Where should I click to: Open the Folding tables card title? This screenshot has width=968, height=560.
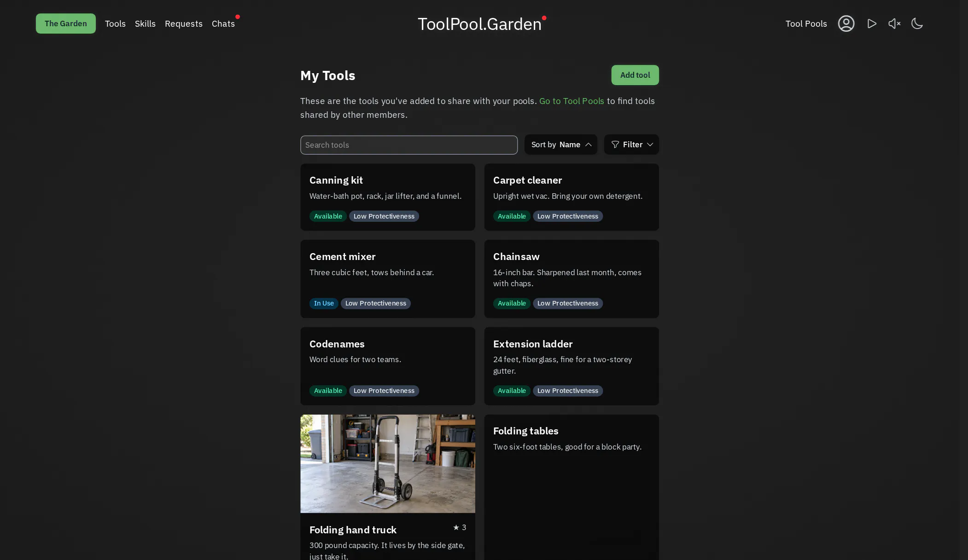click(526, 431)
